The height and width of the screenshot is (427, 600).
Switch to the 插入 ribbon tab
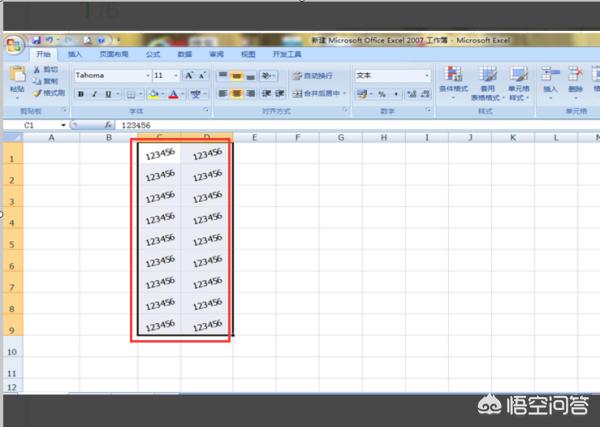pos(75,54)
